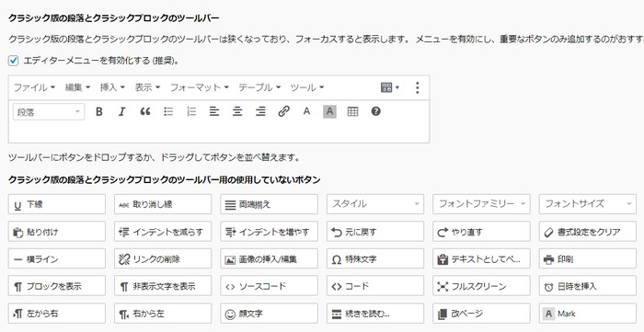Open the ツール menu
Screen dimensions: 644x332
(306, 87)
